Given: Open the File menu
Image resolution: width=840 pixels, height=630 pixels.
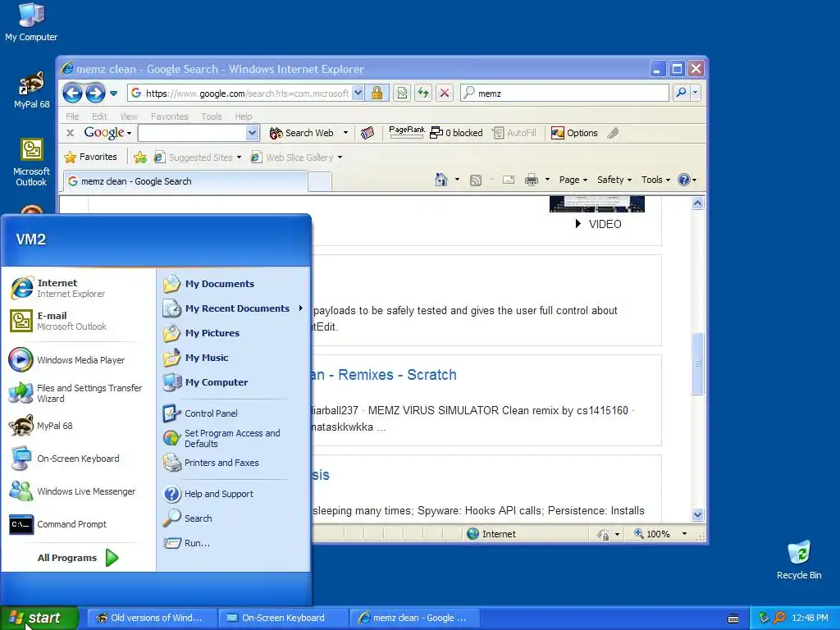Looking at the screenshot, I should click(x=72, y=116).
